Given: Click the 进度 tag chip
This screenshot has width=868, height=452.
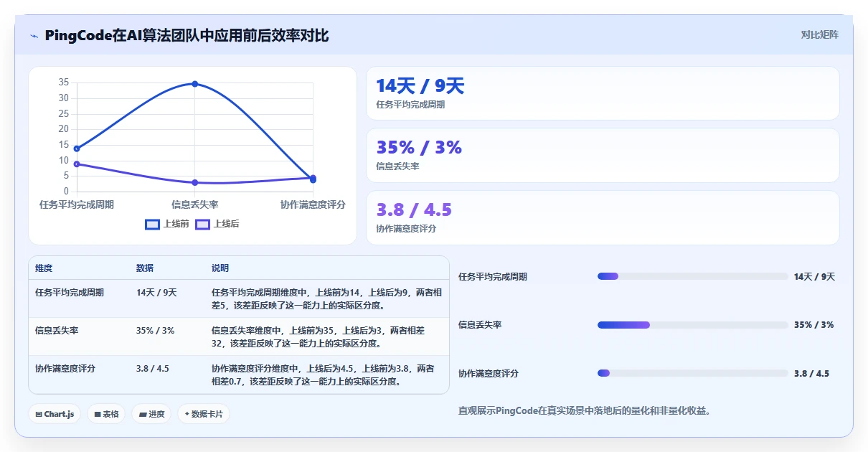Looking at the screenshot, I should [x=151, y=414].
